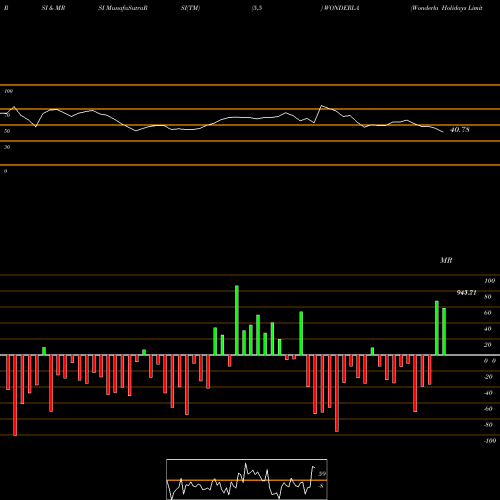Open the mini RSI thumbnail chart
500x500 pixels.
247,479
